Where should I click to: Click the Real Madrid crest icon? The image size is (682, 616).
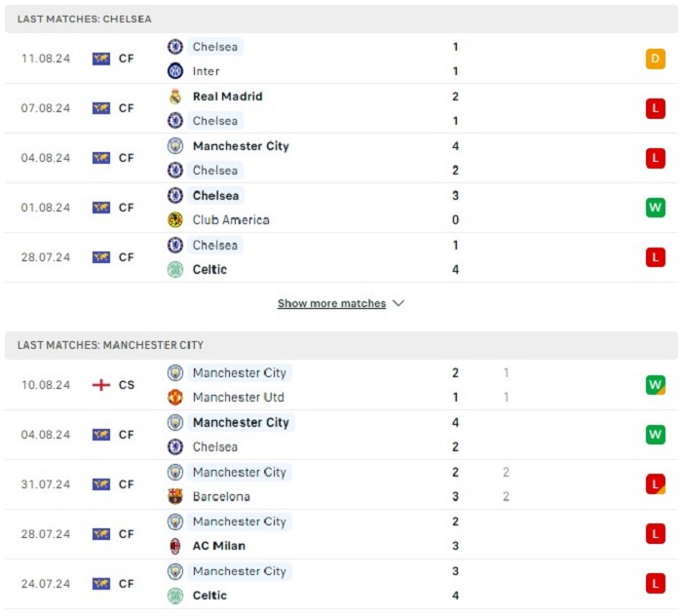[174, 96]
